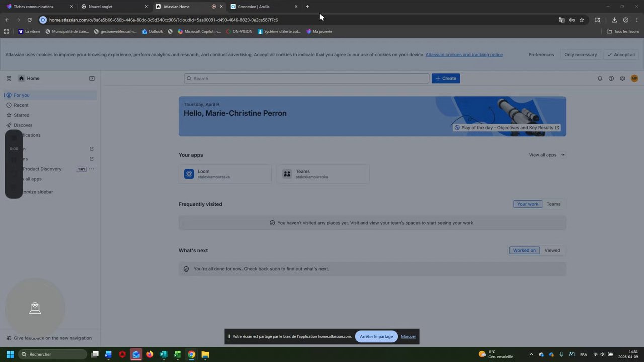This screenshot has width=644, height=362.
Task: Open the weather widget 11°C
Action: pos(496,354)
